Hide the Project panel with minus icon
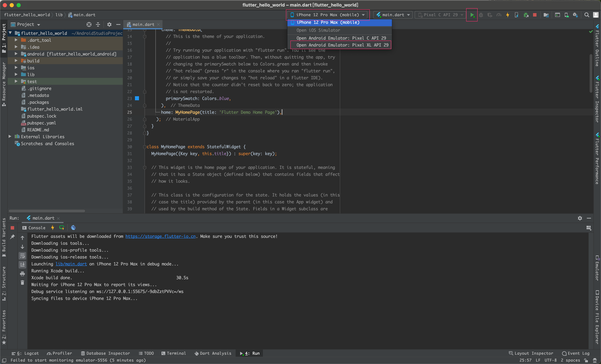The width and height of the screenshot is (601, 364). tap(118, 24)
